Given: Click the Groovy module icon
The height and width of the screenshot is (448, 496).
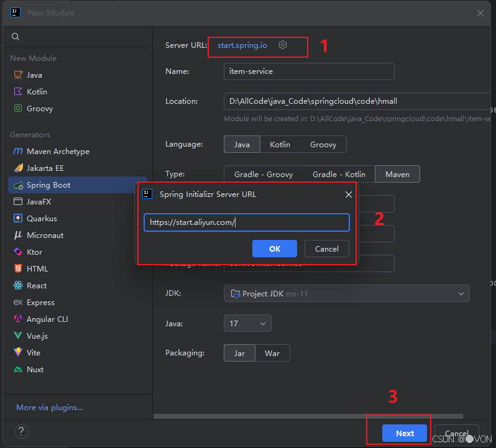Looking at the screenshot, I should pyautogui.click(x=18, y=108).
